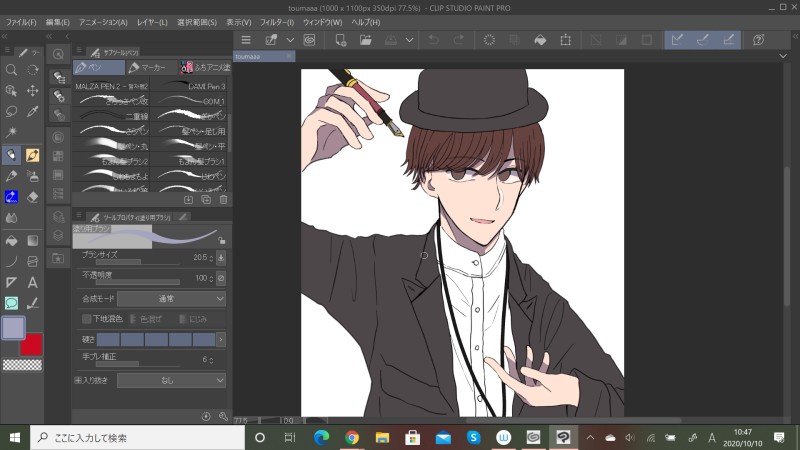
Task: Toggle the tool property lock icon
Action: click(221, 240)
